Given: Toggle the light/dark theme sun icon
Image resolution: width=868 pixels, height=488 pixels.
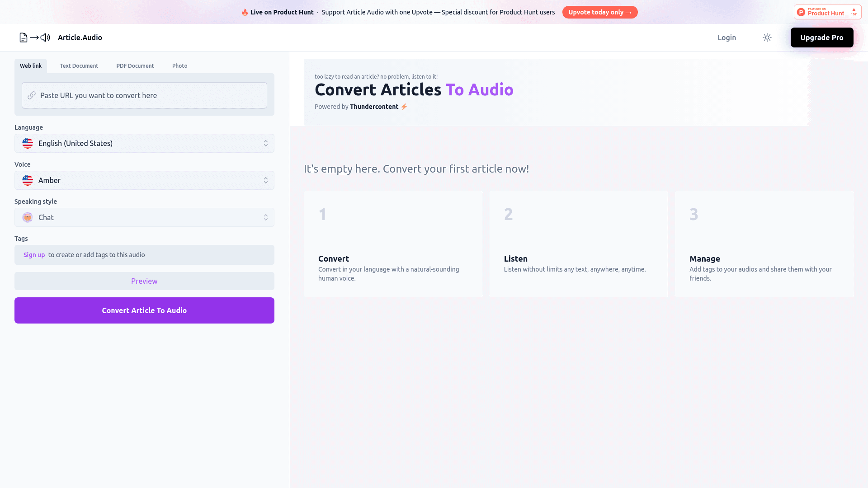Looking at the screenshot, I should tap(767, 38).
